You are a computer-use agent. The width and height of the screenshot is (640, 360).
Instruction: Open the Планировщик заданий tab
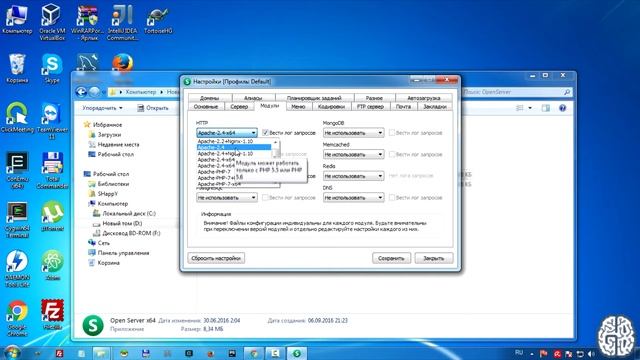pos(314,98)
